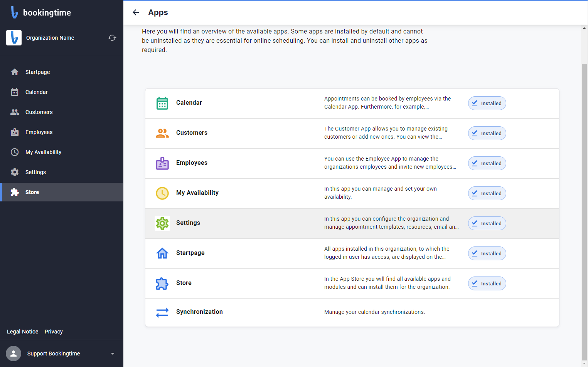Click the scrollbar down arrow
Viewport: 588px width, 367px height.
[x=584, y=364]
